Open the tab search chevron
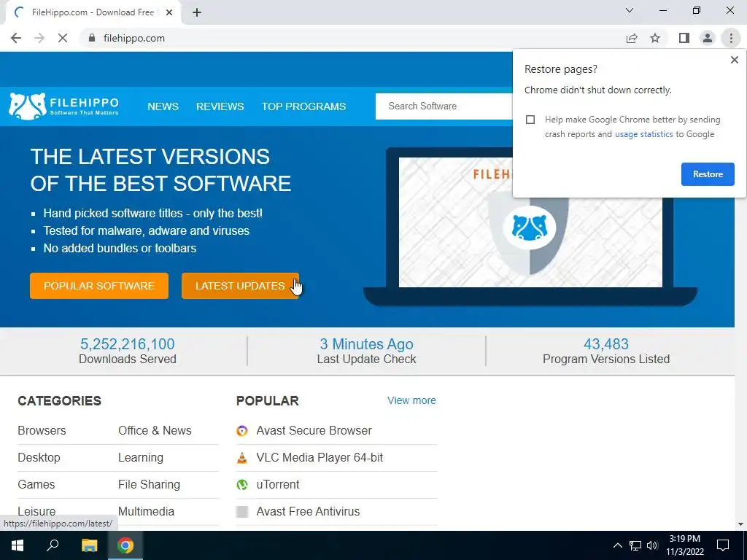 pos(630,10)
